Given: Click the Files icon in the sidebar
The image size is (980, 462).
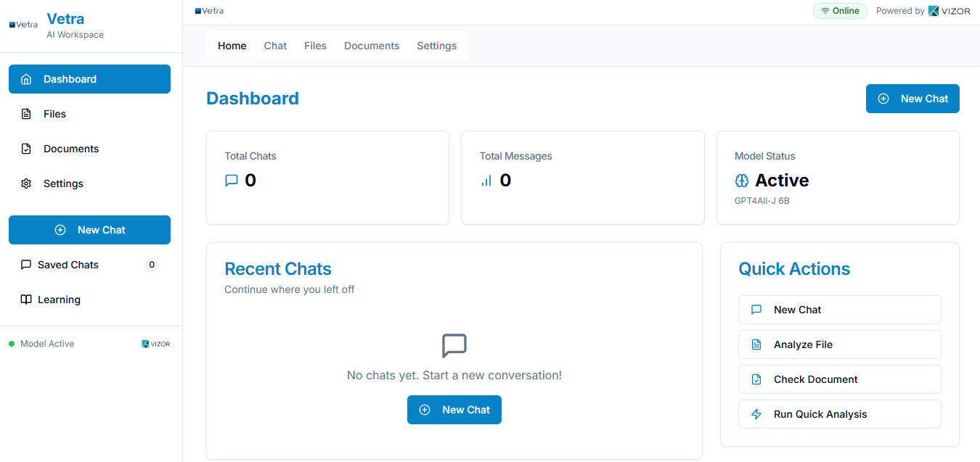Looking at the screenshot, I should click(26, 114).
